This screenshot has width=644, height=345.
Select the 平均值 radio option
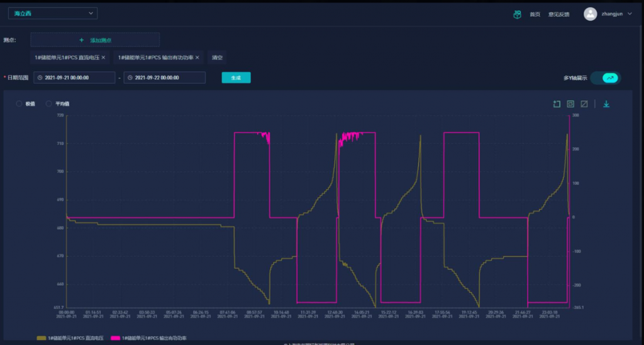(49, 103)
